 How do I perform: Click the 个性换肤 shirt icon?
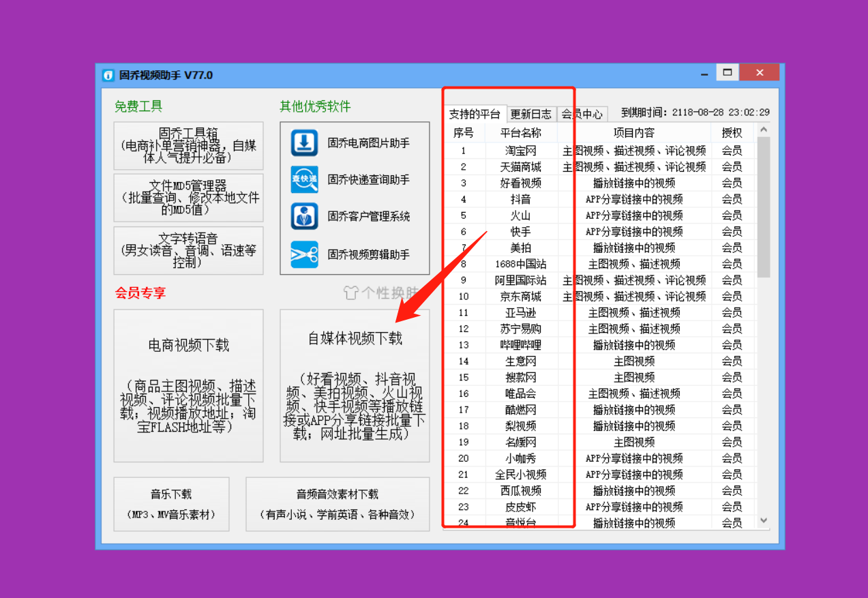point(350,293)
